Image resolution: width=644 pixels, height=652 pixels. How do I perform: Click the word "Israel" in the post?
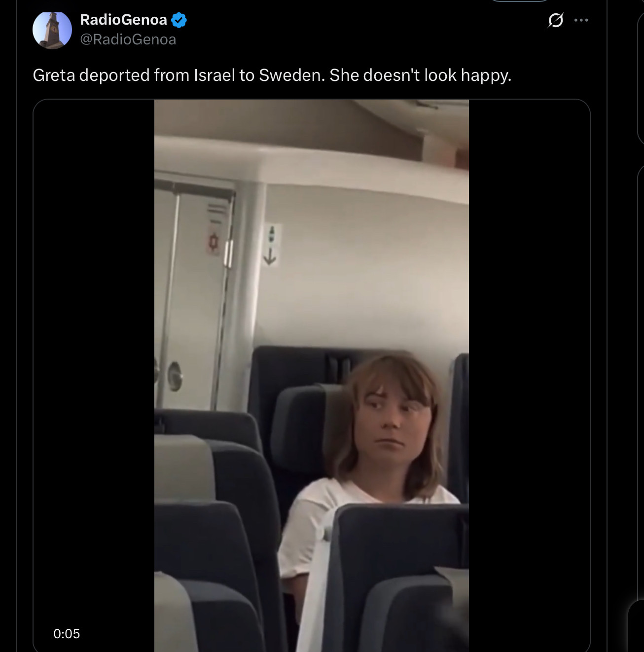click(215, 75)
